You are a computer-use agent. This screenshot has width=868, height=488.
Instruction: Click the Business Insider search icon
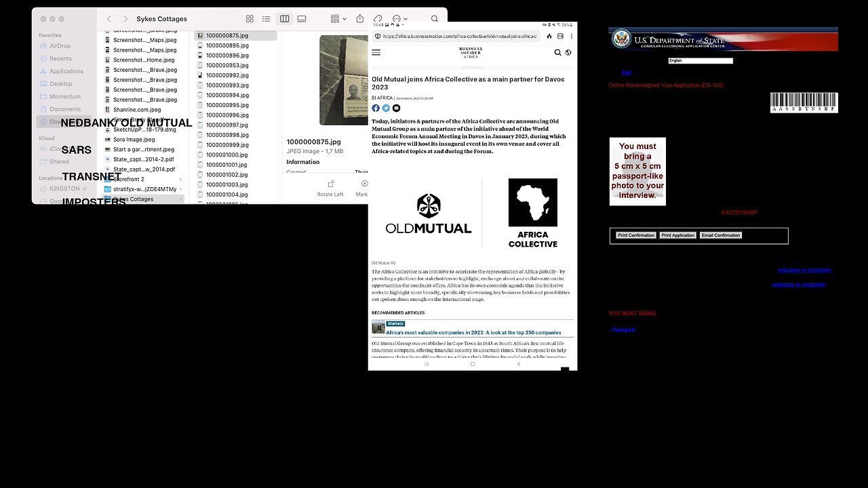[x=558, y=52]
